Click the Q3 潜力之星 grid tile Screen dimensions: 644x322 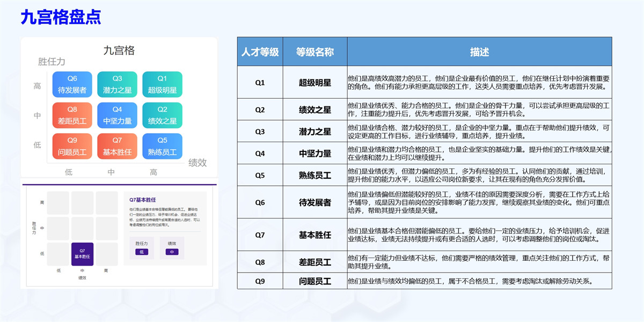coord(117,85)
